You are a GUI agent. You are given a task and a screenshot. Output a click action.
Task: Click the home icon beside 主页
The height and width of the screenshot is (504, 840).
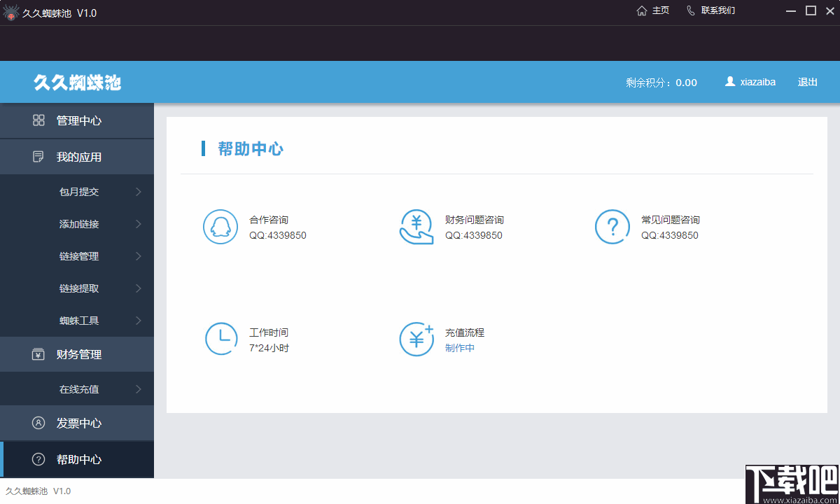tap(641, 10)
